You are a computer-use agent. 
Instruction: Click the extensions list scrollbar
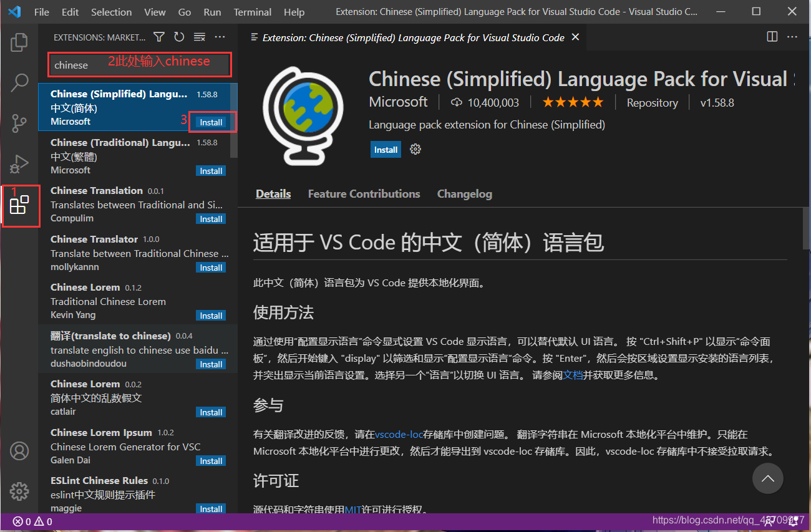tap(234, 120)
